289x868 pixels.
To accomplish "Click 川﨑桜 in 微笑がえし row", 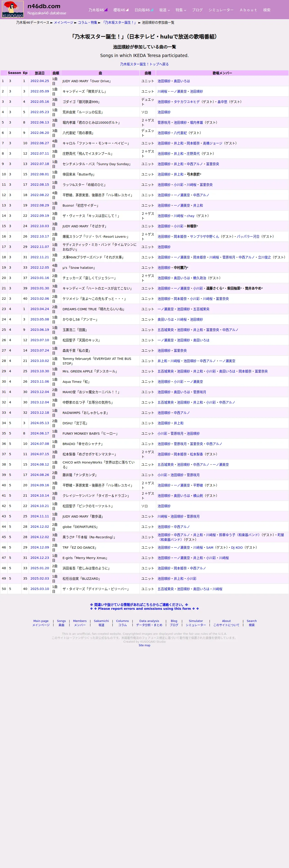I will tap(162, 92).
